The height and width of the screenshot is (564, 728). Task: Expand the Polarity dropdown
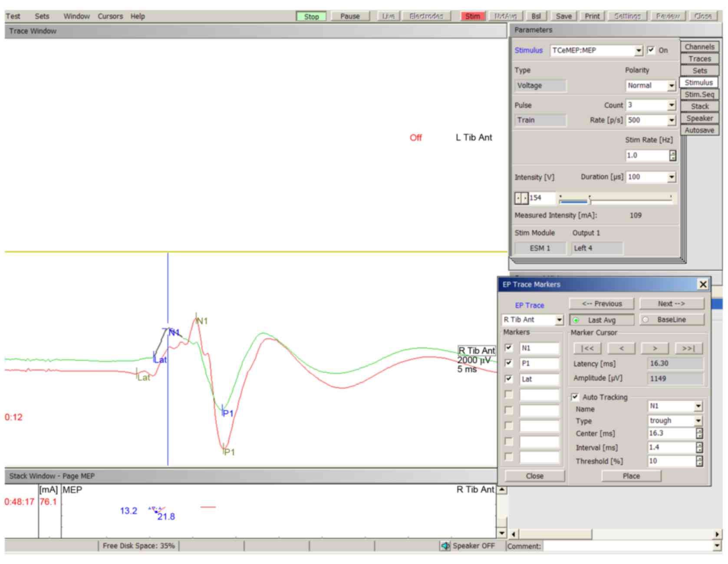pos(672,86)
